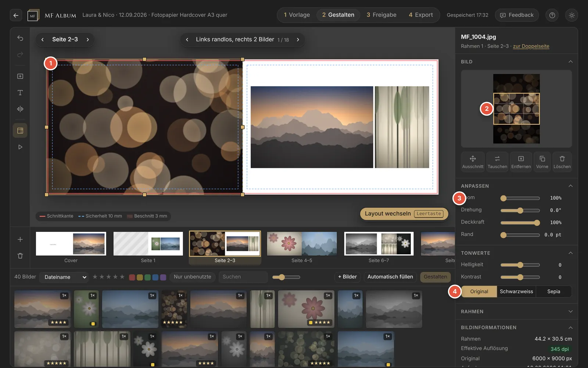
Task: Undo the last action in left toolbar
Action: [20, 38]
